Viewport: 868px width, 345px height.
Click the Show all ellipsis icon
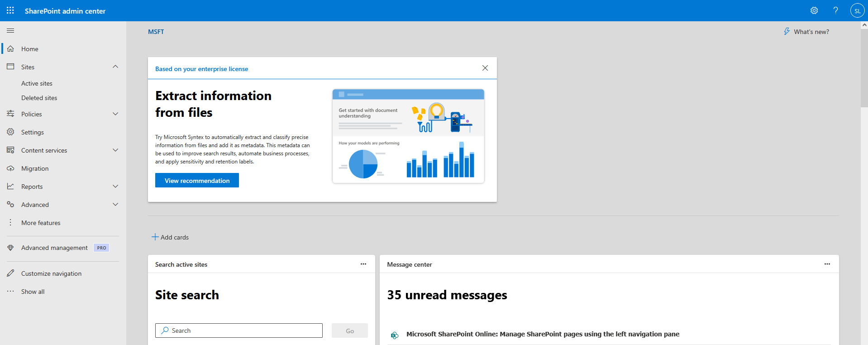(x=10, y=291)
